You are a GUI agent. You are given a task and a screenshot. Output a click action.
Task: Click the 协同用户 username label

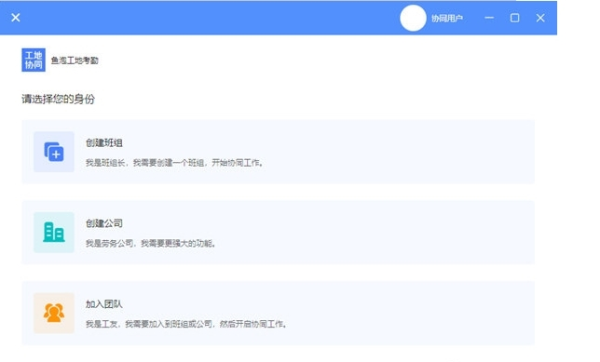coord(447,18)
